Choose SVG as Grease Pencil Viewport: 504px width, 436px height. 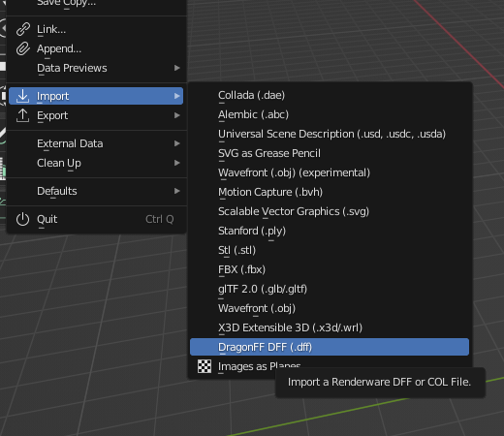pos(330,153)
